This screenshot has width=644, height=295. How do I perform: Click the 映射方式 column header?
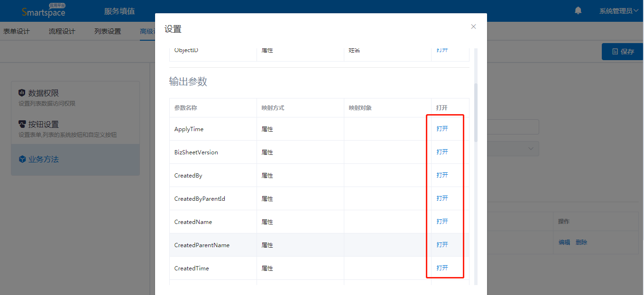coord(273,108)
